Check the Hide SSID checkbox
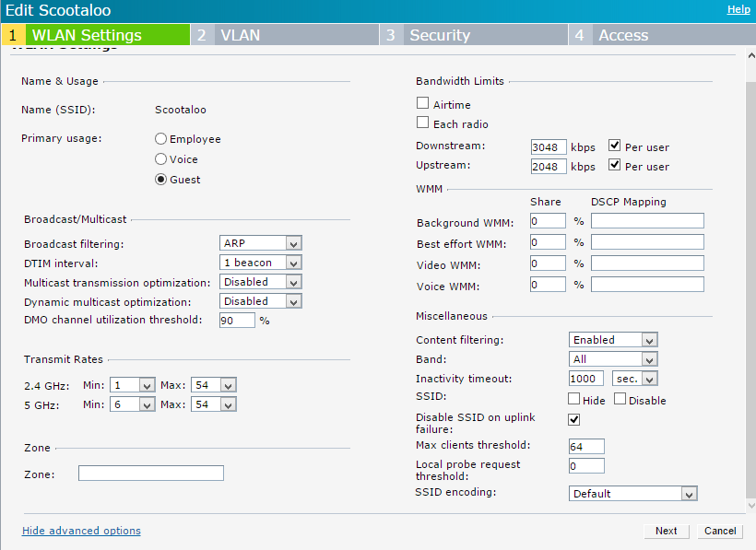The image size is (756, 550). click(x=573, y=399)
